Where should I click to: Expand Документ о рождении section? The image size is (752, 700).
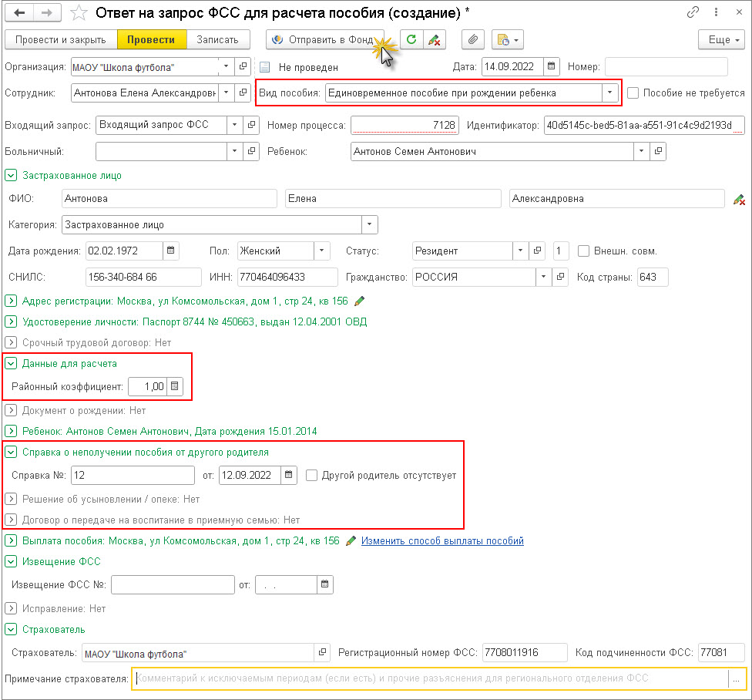[x=11, y=410]
